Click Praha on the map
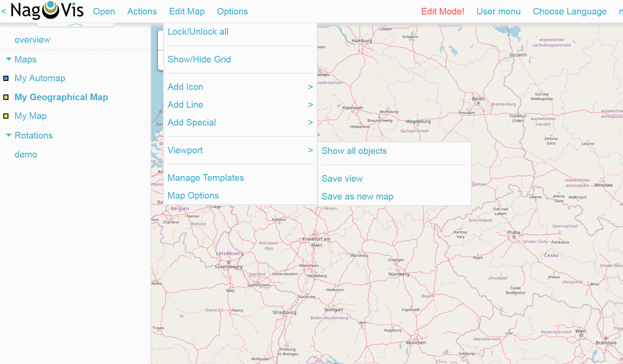The image size is (623, 364). click(x=514, y=232)
